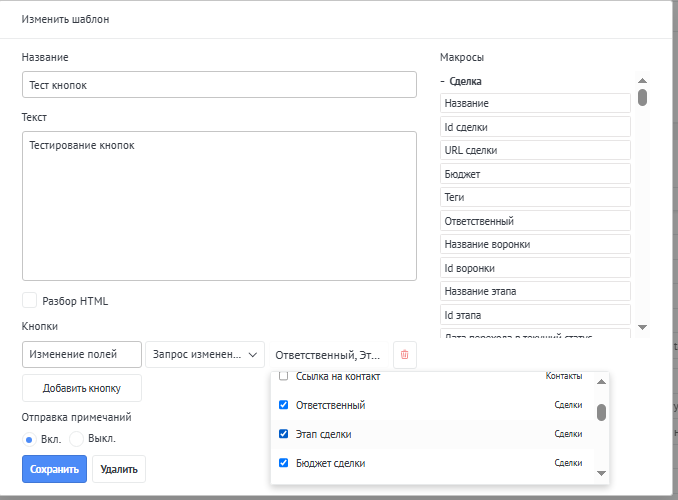
Task: Insert the Название этапа macro
Action: (535, 292)
